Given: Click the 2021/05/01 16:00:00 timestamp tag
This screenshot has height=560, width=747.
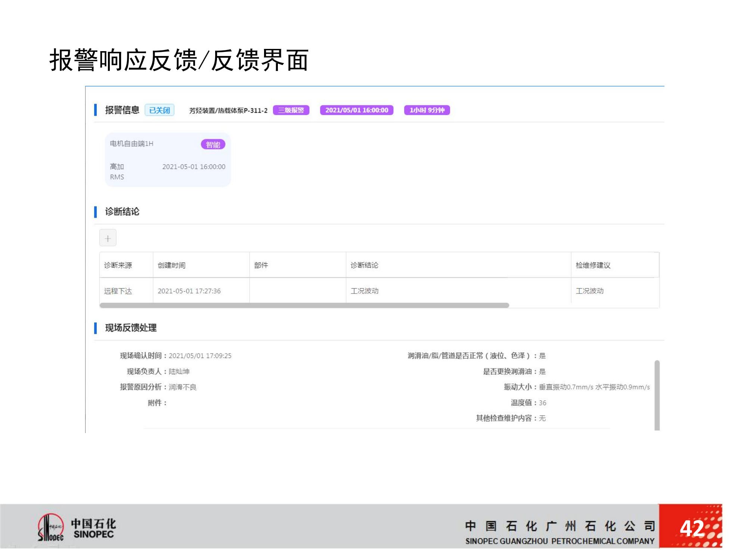Looking at the screenshot, I should pos(356,110).
